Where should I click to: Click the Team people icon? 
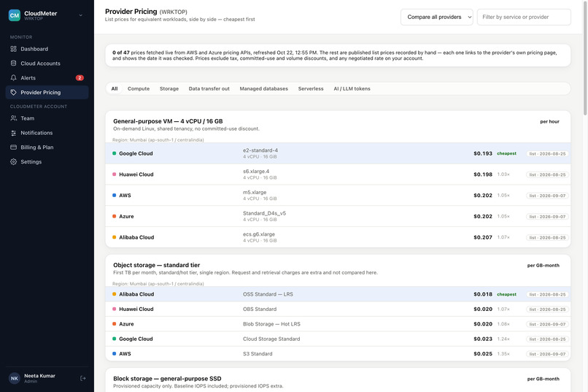[14, 118]
